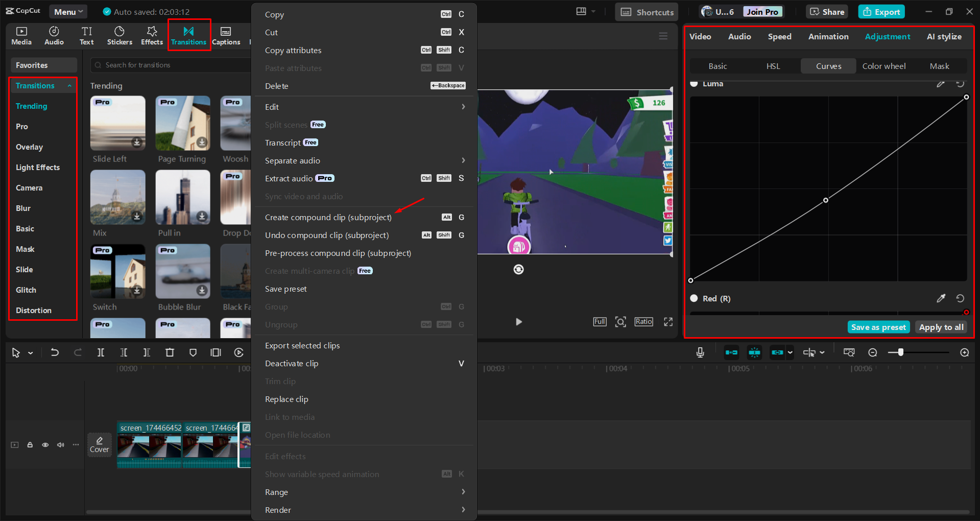The image size is (980, 521).
Task: Undo the last edit
Action: (55, 352)
